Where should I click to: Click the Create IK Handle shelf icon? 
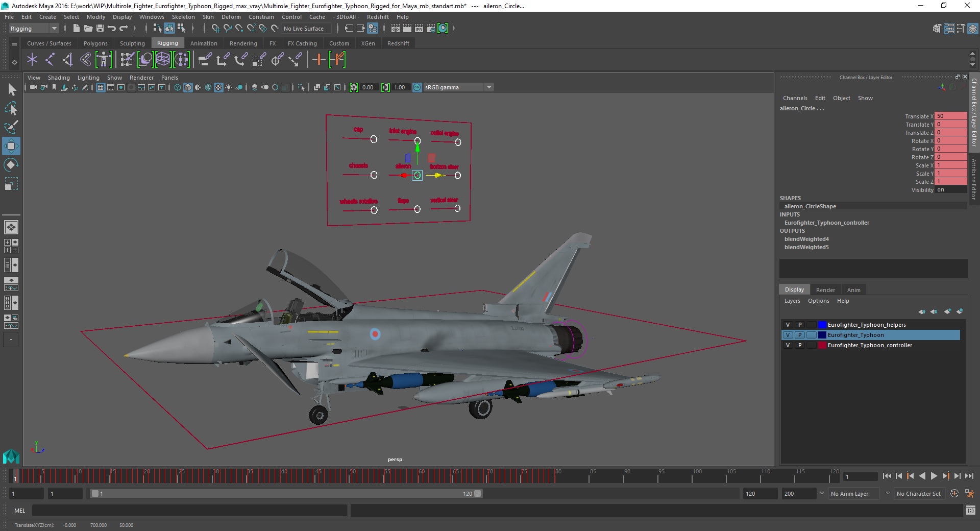[x=67, y=60]
